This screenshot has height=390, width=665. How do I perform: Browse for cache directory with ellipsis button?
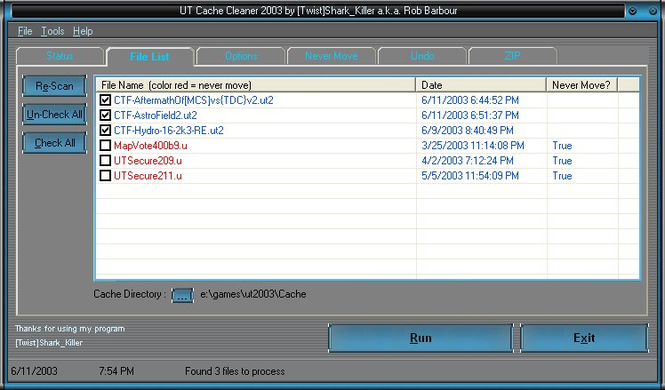[x=182, y=295]
